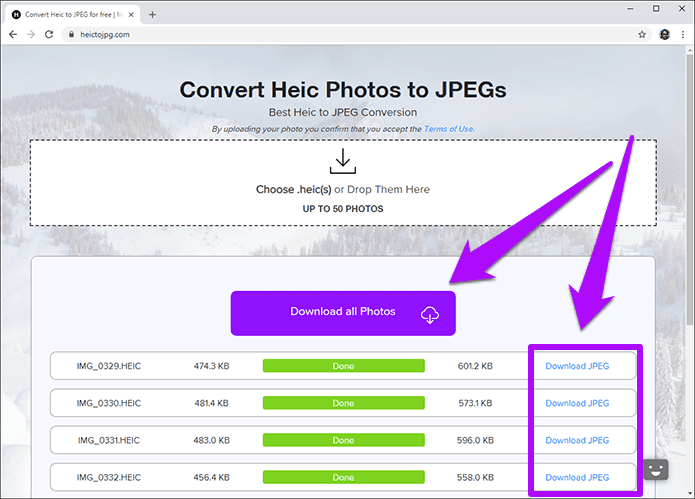The height and width of the screenshot is (499, 695).
Task: Click the IMG_0329.HEIC file name
Action: [x=109, y=366]
